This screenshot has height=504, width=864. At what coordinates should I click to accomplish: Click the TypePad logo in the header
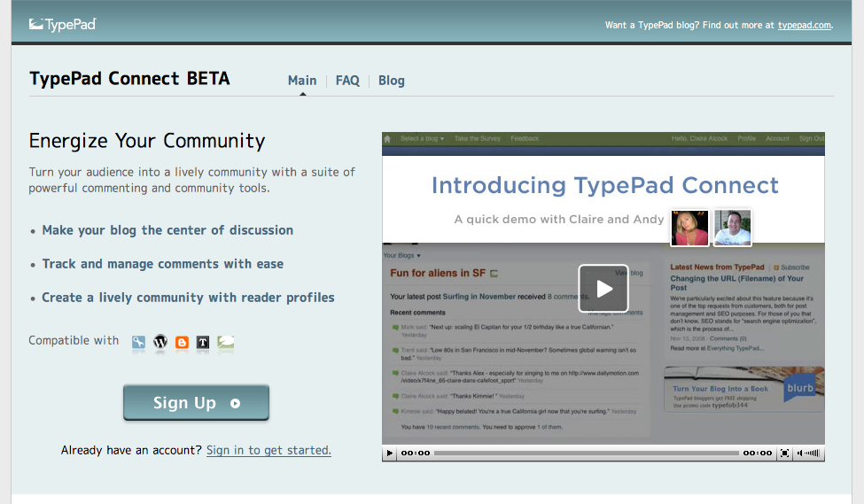tap(63, 24)
